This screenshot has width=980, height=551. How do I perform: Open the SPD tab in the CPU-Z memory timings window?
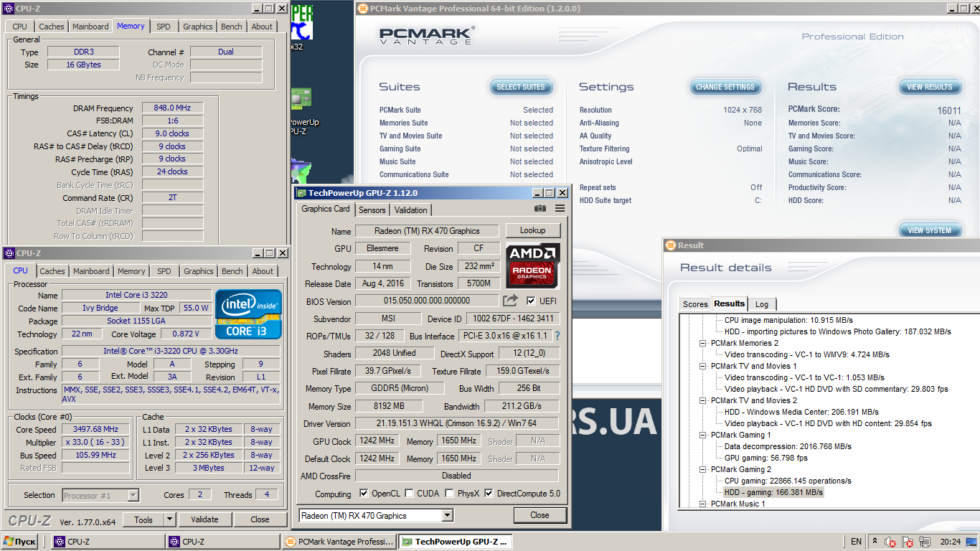(x=164, y=27)
